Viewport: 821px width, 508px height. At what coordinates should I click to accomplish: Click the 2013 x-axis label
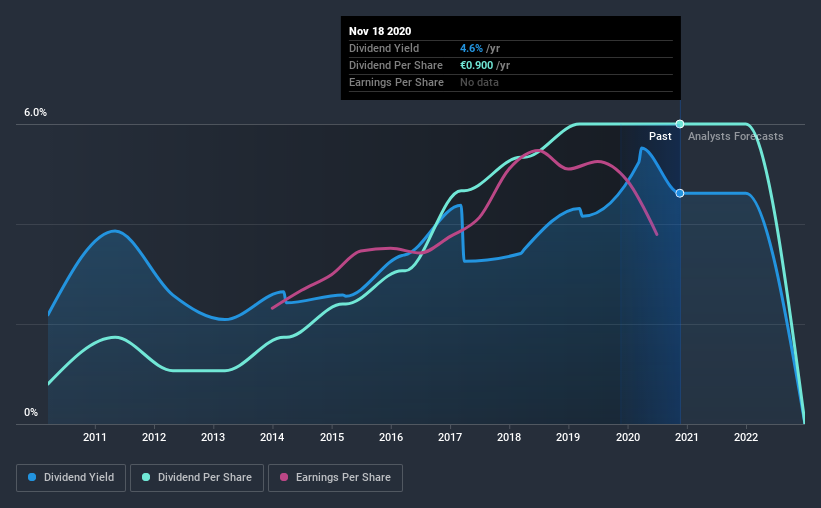213,437
